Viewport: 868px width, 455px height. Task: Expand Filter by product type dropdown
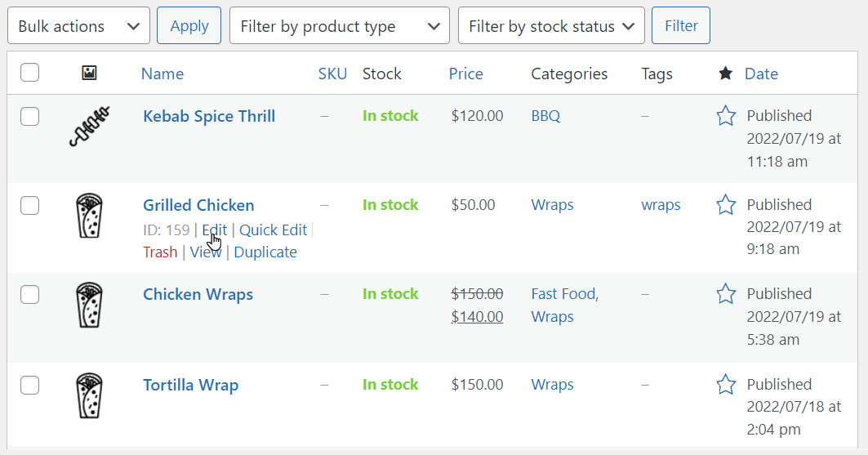(340, 25)
